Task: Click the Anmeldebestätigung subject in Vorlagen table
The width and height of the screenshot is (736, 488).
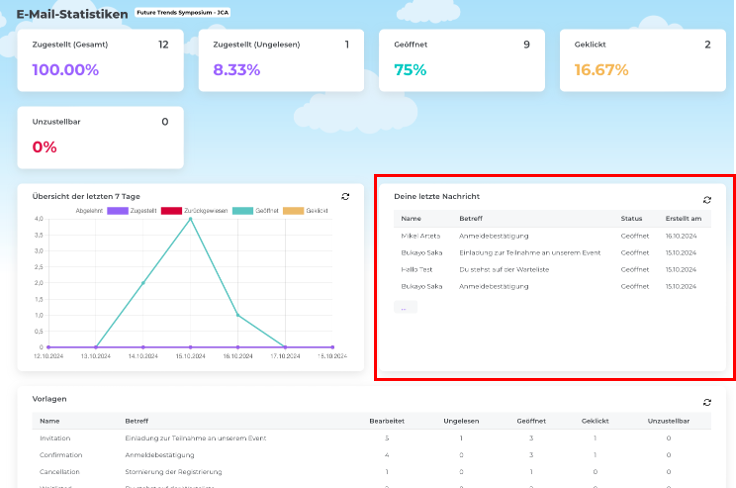Action: tap(160, 455)
